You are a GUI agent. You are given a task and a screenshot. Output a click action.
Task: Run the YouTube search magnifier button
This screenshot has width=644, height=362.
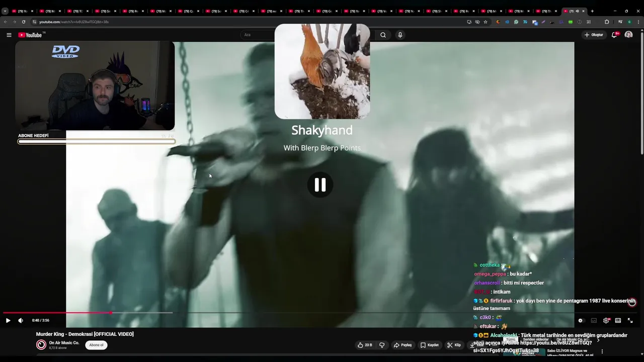(383, 35)
